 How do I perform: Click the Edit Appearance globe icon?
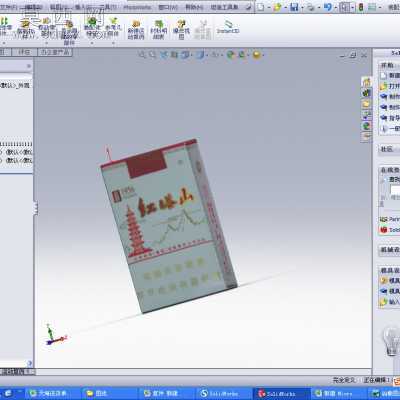click(x=230, y=54)
